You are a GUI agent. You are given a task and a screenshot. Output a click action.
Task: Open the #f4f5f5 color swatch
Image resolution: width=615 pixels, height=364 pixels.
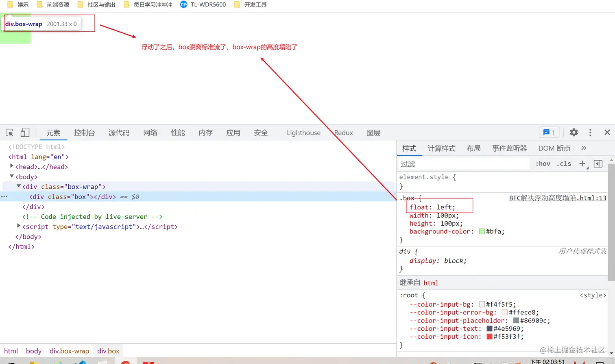[482, 304]
